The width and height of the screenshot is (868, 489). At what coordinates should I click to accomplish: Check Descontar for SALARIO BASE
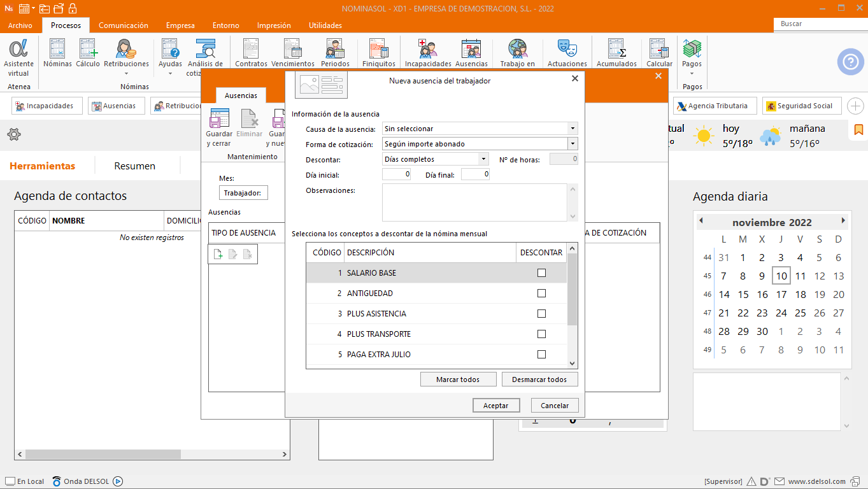click(x=541, y=273)
